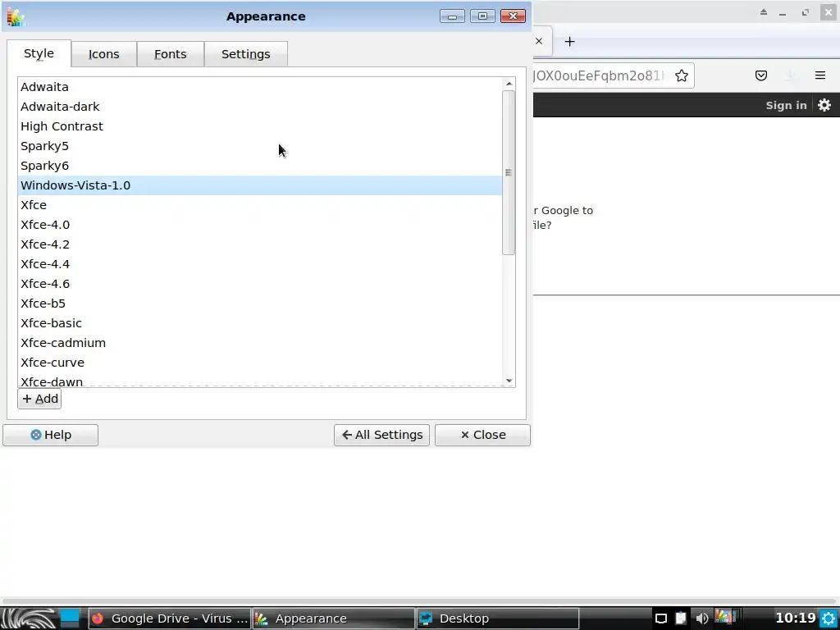
Task: Click the 10:19 clock
Action: [796, 619]
